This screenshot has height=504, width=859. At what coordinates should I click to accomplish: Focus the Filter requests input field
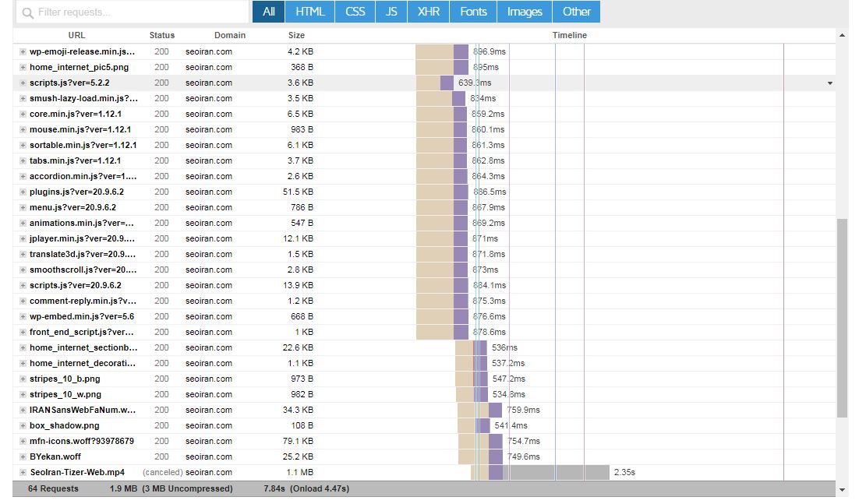click(x=132, y=12)
